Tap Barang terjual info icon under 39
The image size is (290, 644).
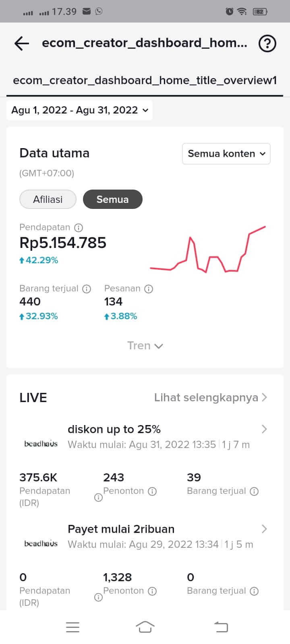click(x=254, y=491)
